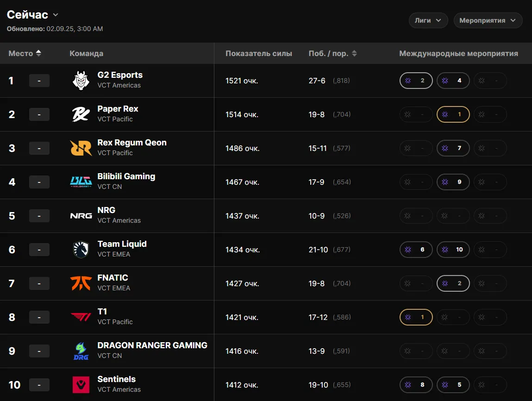Click Команда column header
This screenshot has width=532, height=401.
pyautogui.click(x=86, y=53)
